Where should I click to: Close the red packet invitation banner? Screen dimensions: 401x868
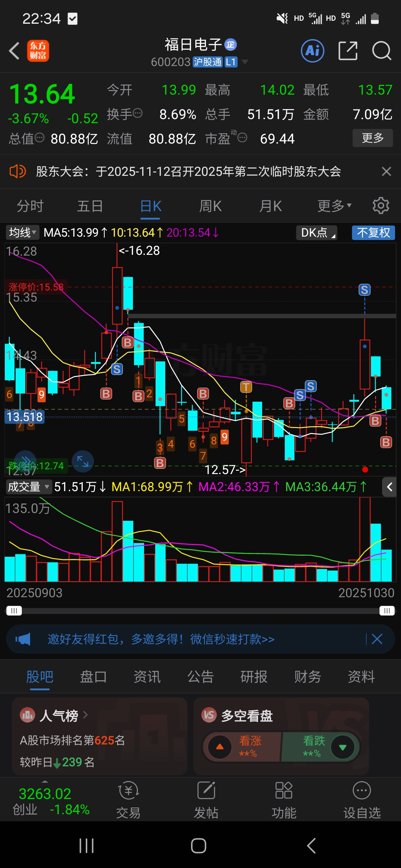point(377,639)
